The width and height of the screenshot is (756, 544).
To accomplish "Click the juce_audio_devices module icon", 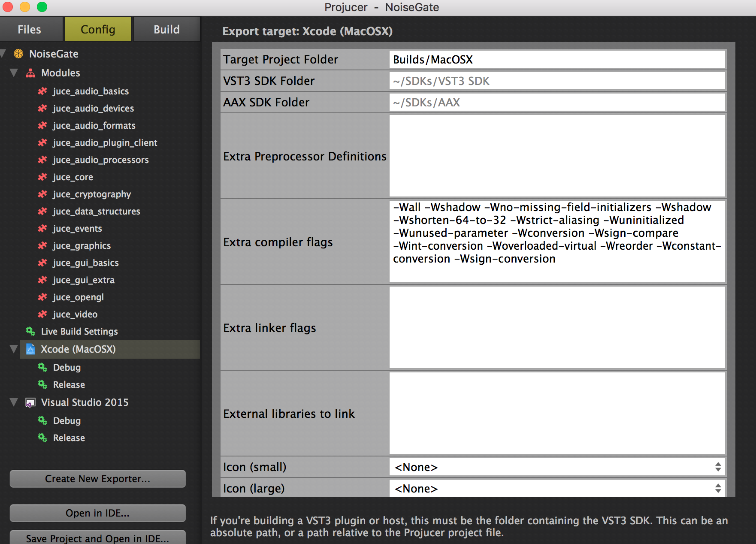I will 42,108.
